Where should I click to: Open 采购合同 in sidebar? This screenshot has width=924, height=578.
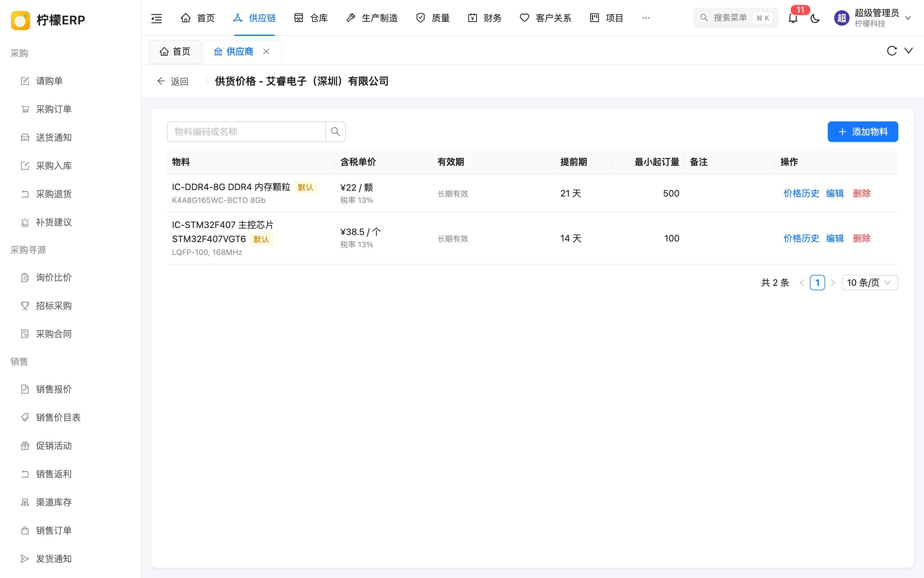pyautogui.click(x=70, y=334)
